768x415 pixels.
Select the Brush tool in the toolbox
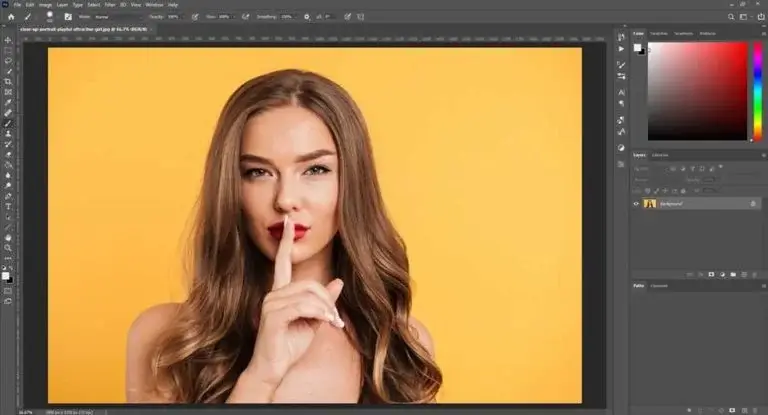coord(8,123)
